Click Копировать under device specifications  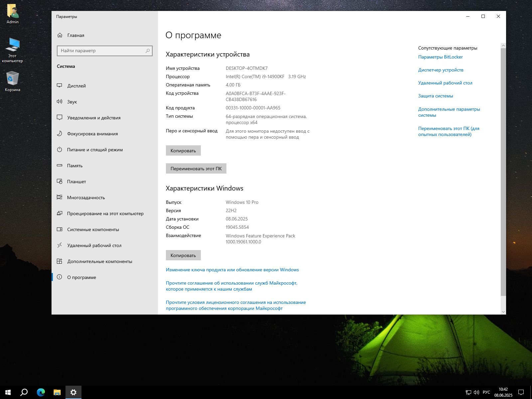pyautogui.click(x=183, y=150)
